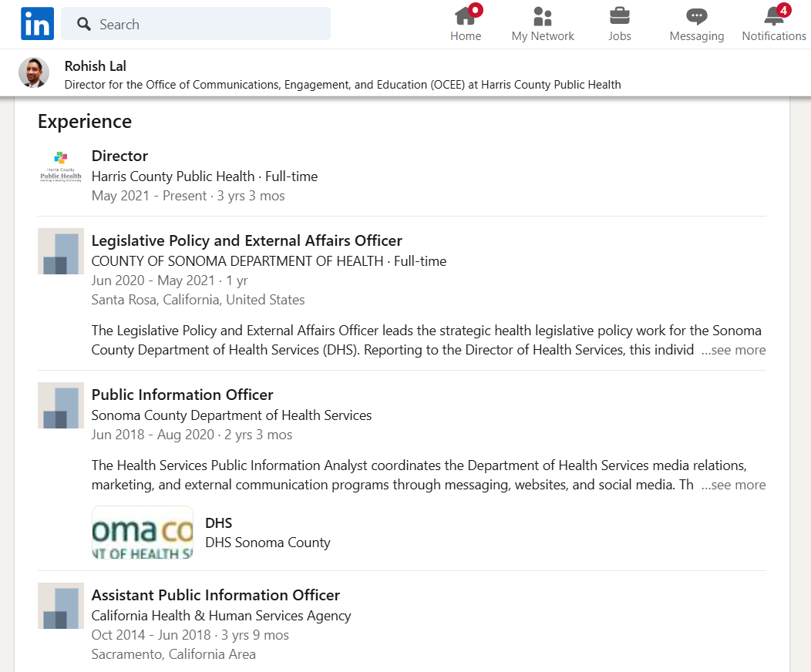Open the Notifications bell icon
811x672 pixels.
click(776, 15)
